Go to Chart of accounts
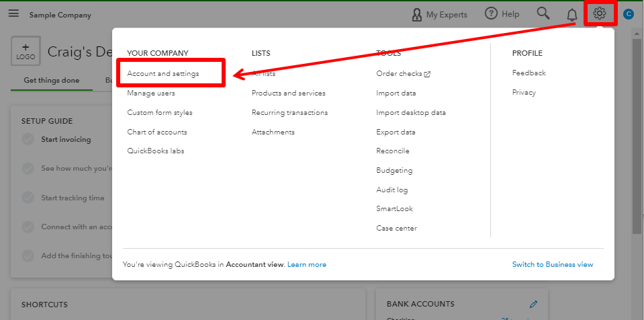This screenshot has width=644, height=320. pyautogui.click(x=157, y=132)
